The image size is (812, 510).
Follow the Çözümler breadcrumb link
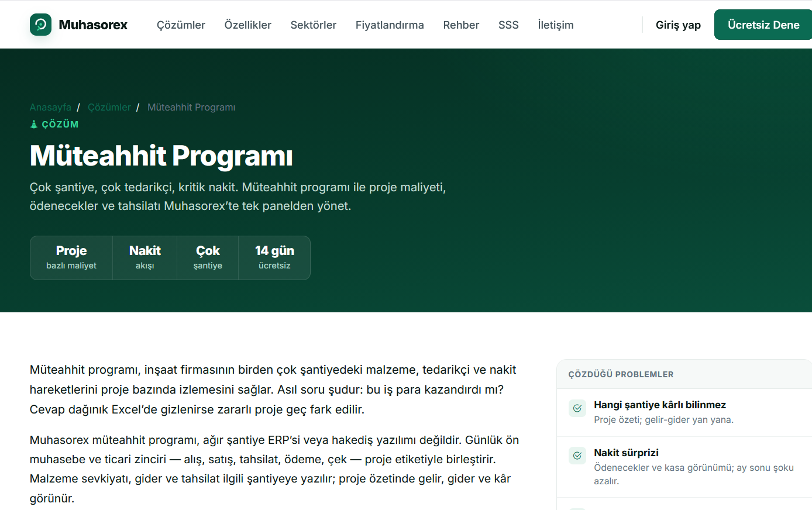point(109,107)
